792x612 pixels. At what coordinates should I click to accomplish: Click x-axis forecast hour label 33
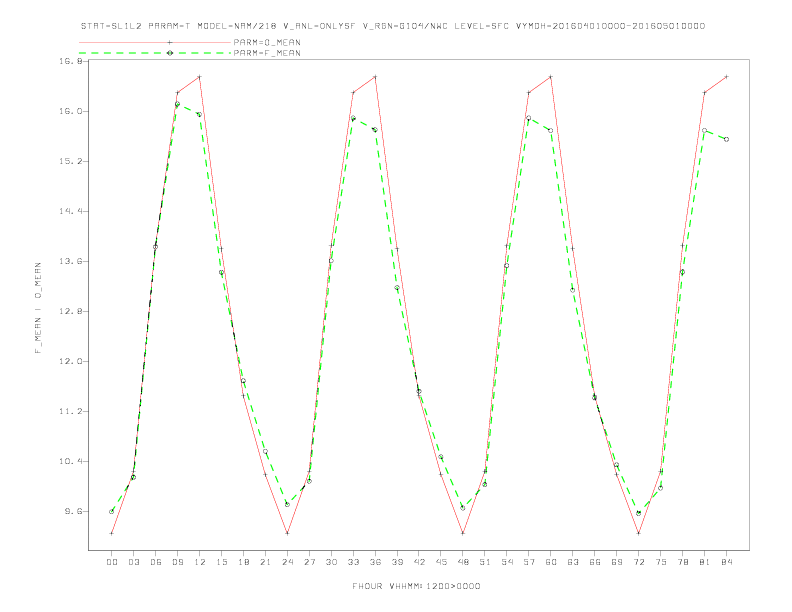tap(353, 562)
